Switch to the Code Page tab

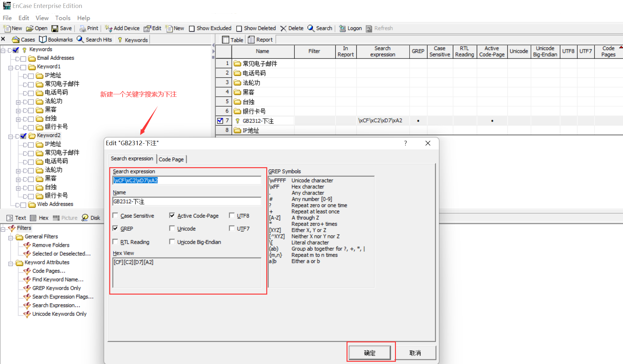pyautogui.click(x=171, y=159)
